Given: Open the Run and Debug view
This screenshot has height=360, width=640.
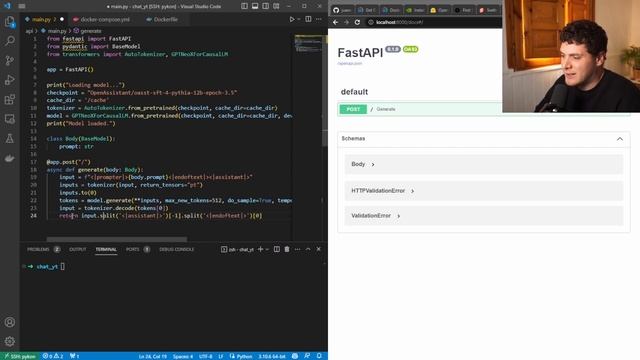Looking at the screenshot, I should [x=9, y=80].
